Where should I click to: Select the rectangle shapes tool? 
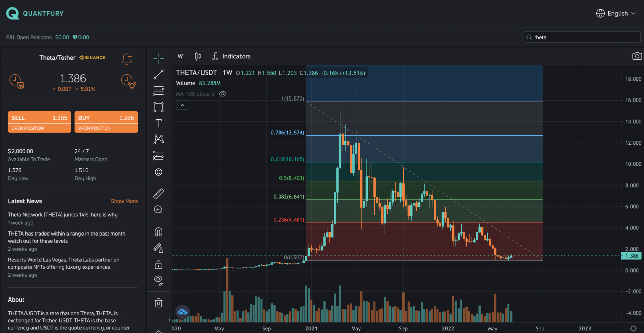pos(159,107)
